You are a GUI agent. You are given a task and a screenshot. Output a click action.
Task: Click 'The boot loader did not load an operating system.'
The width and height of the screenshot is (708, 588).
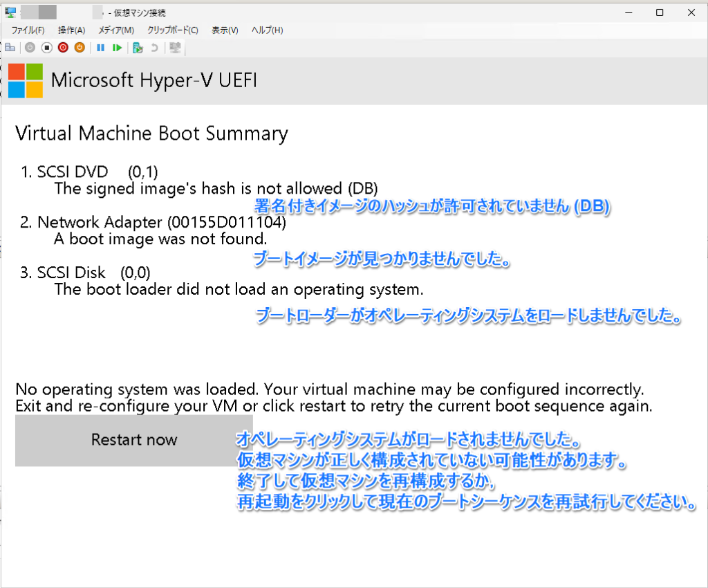point(239,289)
